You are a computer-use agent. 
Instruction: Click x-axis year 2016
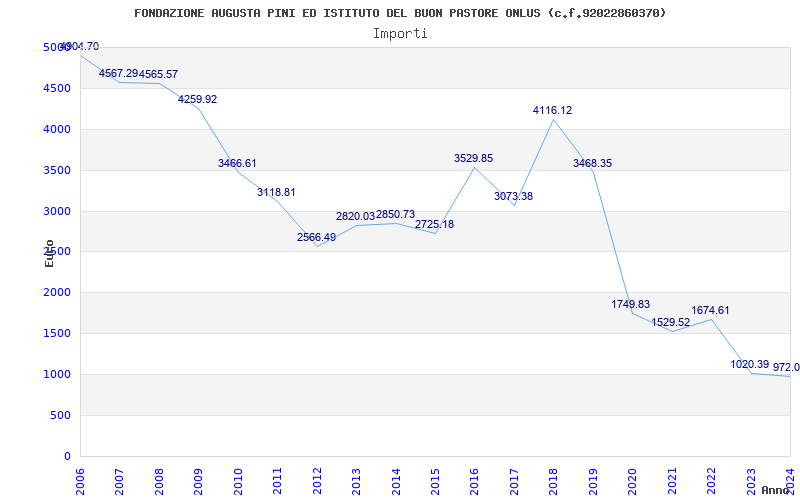[x=474, y=482]
